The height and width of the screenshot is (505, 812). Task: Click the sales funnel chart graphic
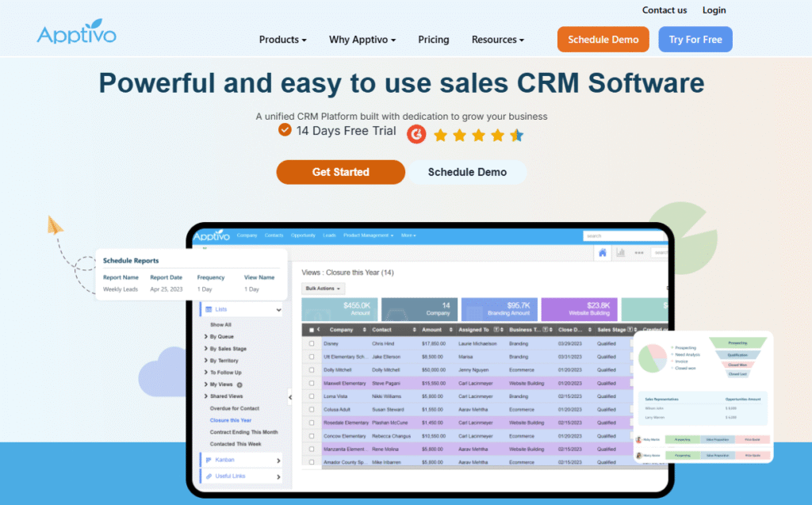pyautogui.click(x=737, y=358)
